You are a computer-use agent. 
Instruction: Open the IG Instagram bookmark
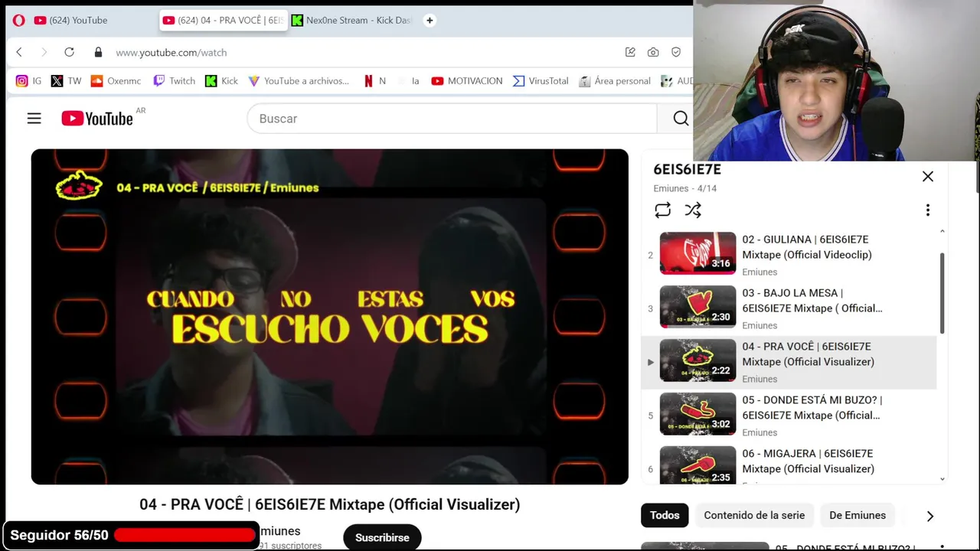(29, 80)
